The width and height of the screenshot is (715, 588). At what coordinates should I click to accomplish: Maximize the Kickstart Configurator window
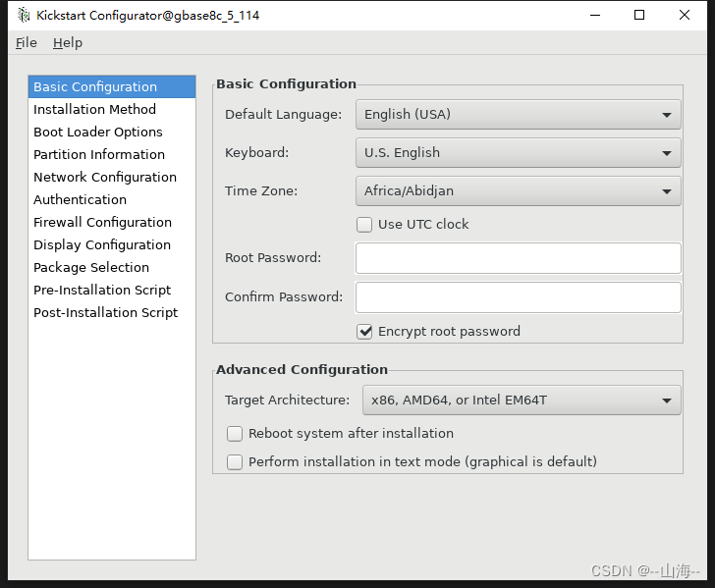click(x=639, y=15)
